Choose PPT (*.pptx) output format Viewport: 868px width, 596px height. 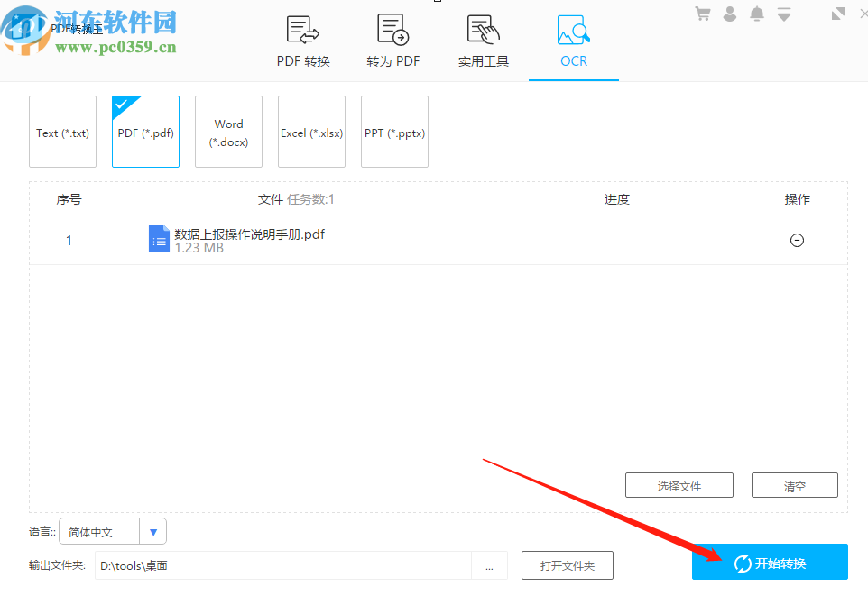click(x=394, y=132)
